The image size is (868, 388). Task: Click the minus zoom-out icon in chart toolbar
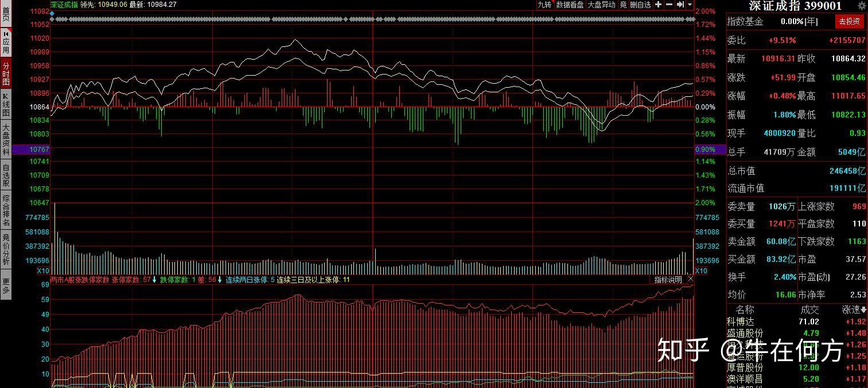click(x=669, y=5)
